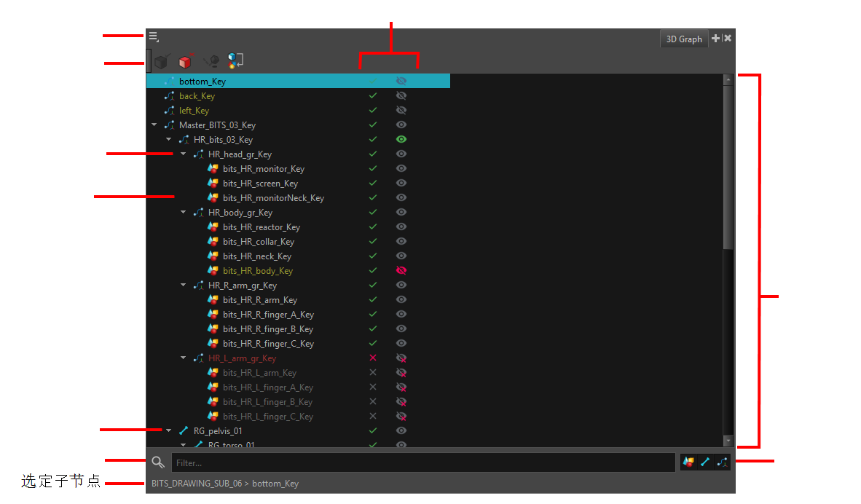Collapse the HR_head_gr_Key group

184,154
